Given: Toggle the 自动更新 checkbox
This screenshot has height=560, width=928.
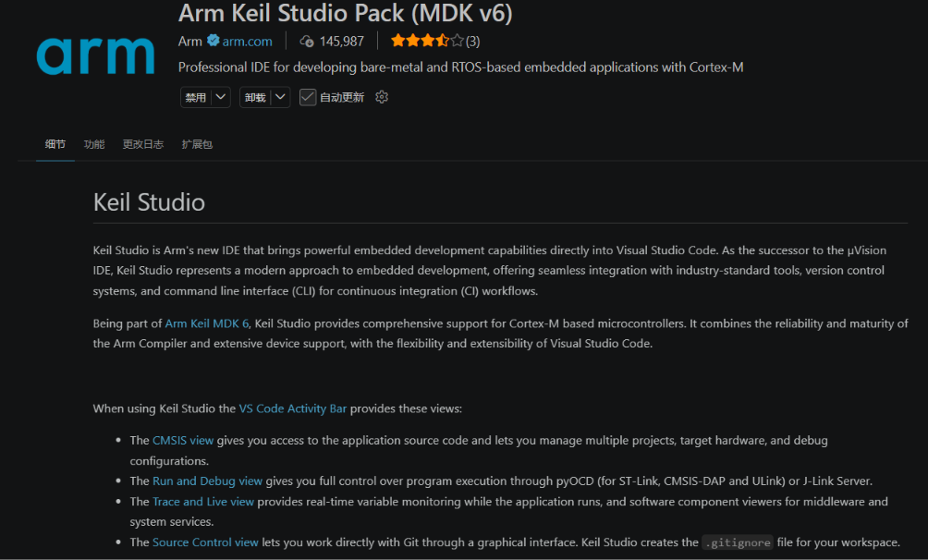Looking at the screenshot, I should [307, 97].
